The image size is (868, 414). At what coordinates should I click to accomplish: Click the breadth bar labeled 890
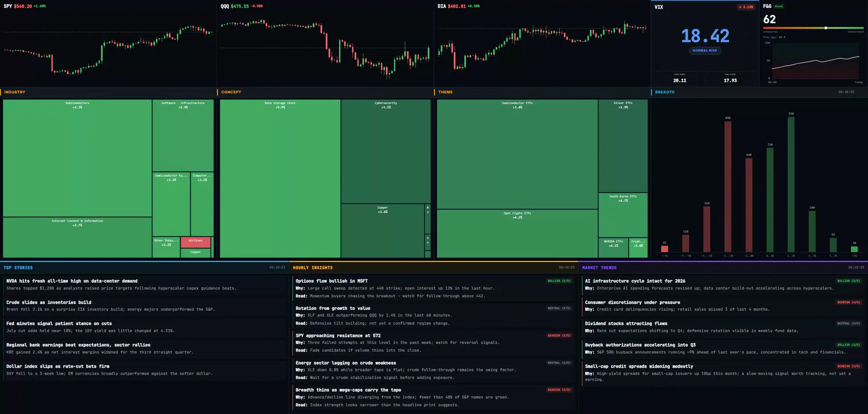[x=728, y=186]
